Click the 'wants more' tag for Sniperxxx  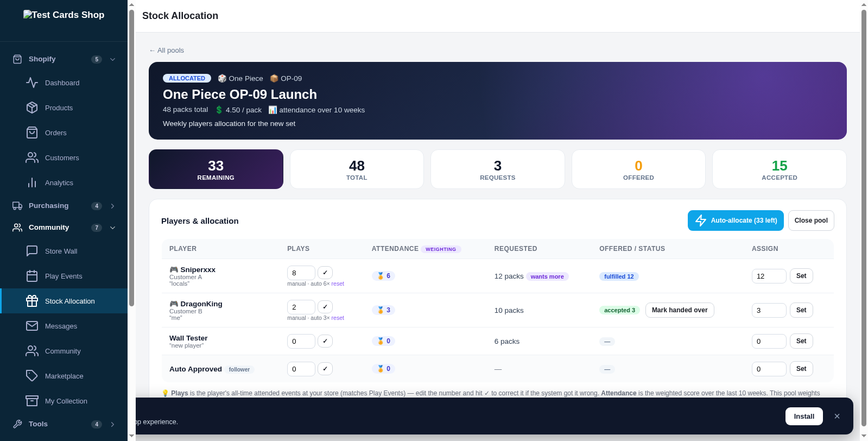click(x=547, y=276)
